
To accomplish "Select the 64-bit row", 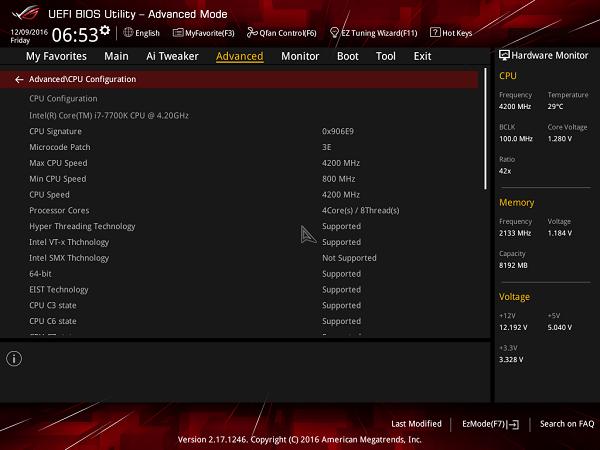I will coord(239,274).
